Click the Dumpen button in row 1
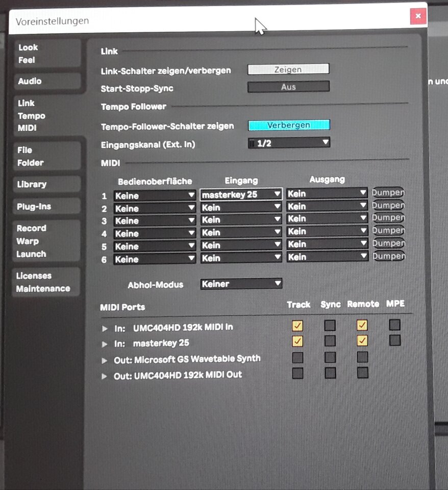Screen dimensions: 448x490 pos(388,192)
